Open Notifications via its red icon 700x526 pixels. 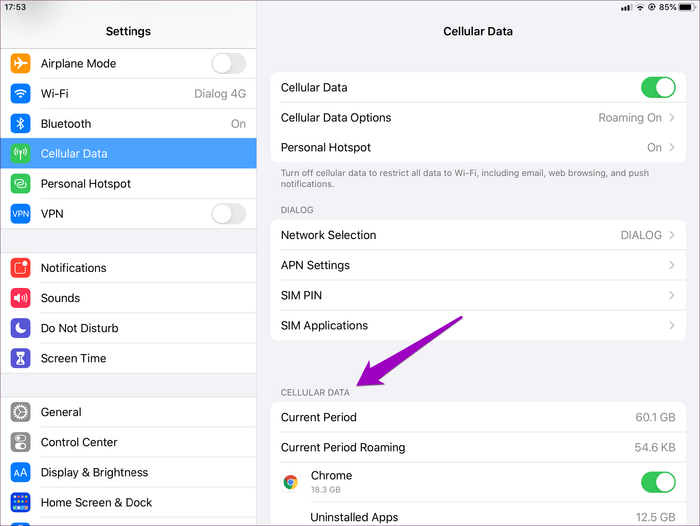(21, 268)
